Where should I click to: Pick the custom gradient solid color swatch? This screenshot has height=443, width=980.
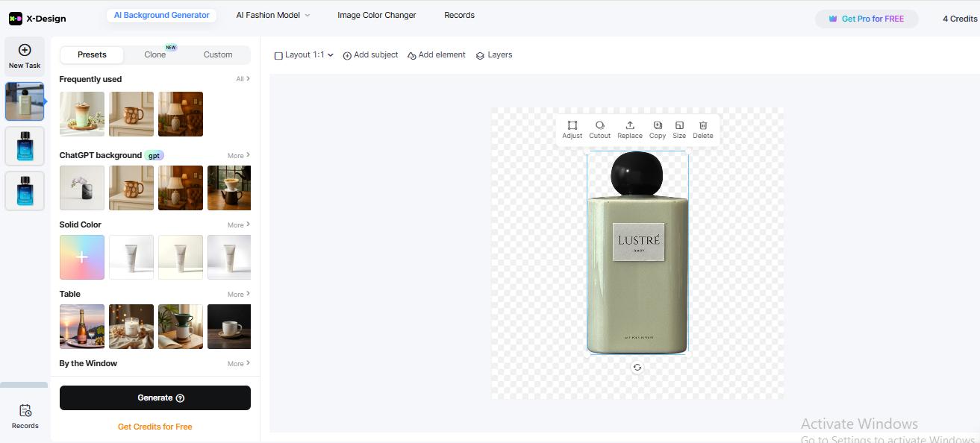(x=82, y=257)
